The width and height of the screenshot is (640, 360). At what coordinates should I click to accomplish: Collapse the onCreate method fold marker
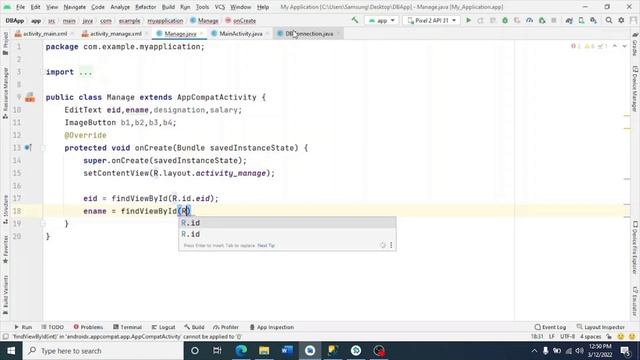pyautogui.click(x=43, y=148)
